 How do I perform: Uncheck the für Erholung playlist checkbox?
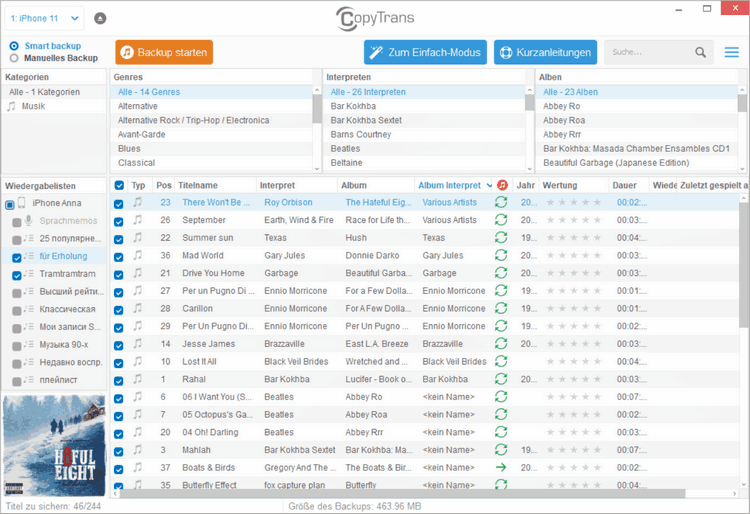(17, 258)
